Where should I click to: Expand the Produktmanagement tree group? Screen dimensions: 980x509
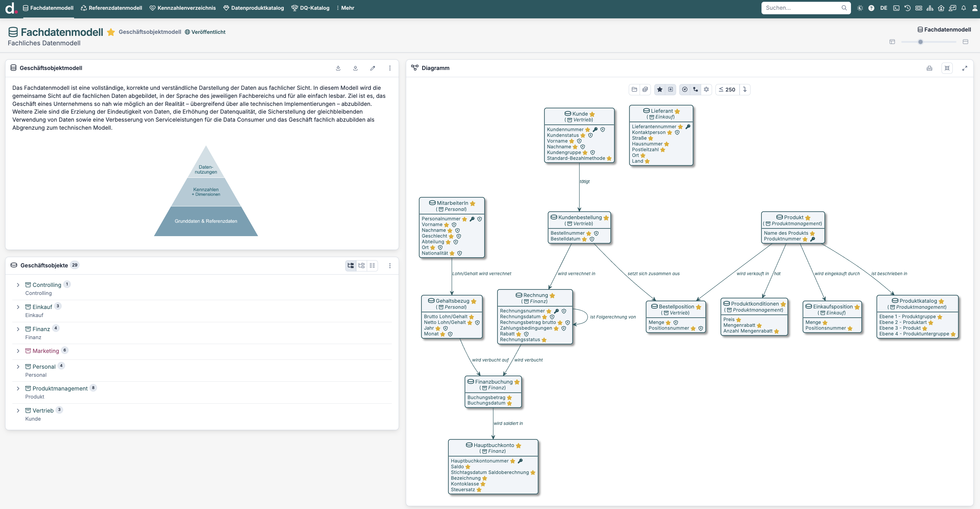[x=18, y=388]
